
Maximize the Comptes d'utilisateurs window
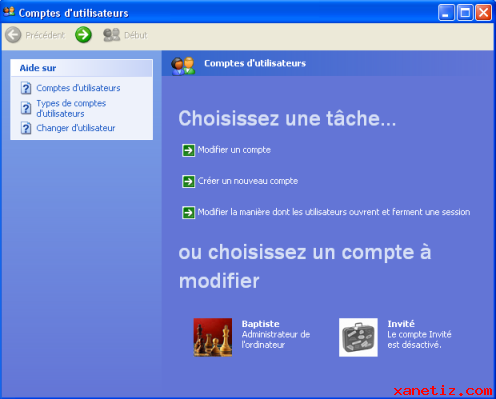coord(465,13)
